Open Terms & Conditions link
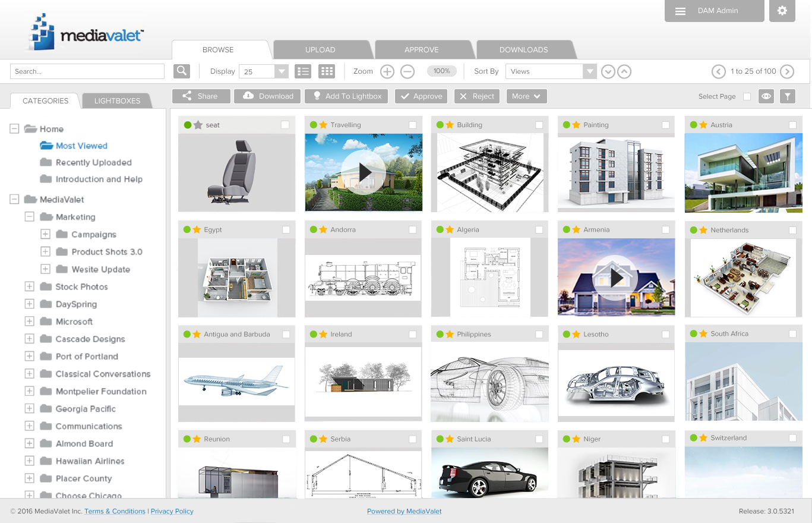The width and height of the screenshot is (812, 523). (x=115, y=511)
